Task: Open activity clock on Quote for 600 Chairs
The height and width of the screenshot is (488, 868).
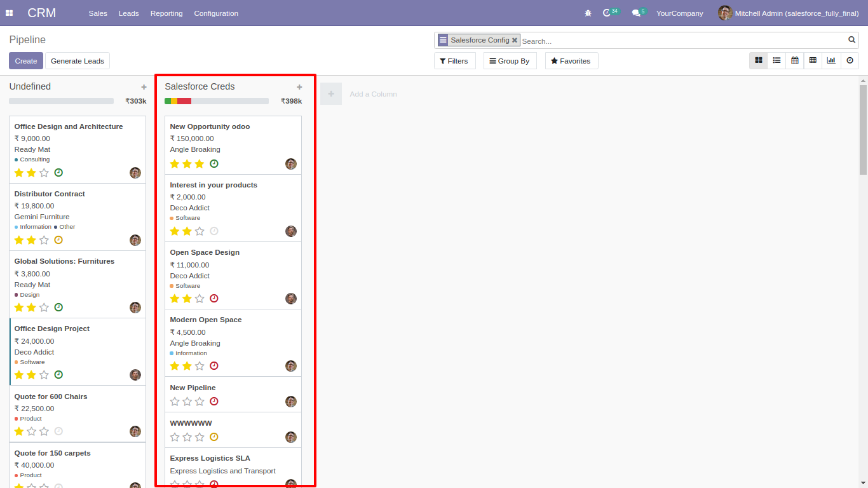Action: click(x=58, y=431)
